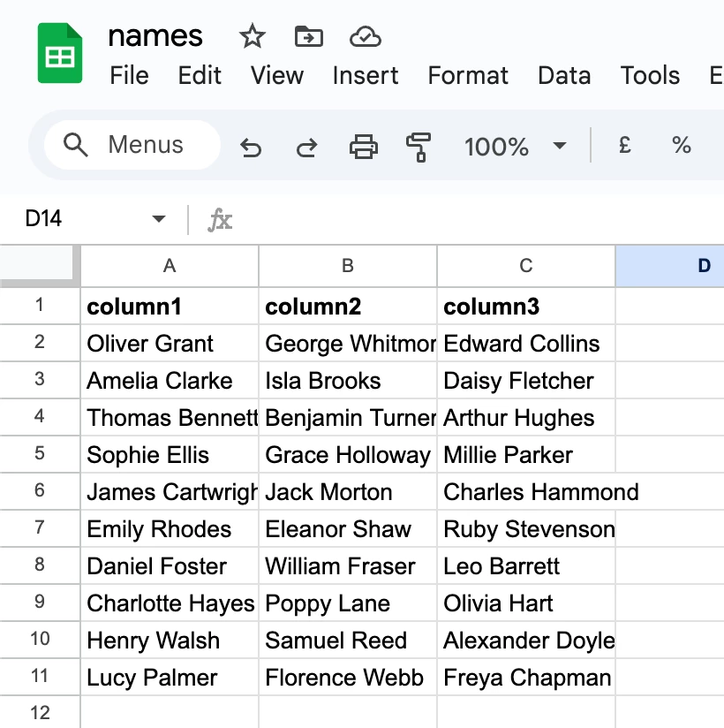
Task: Select the Grace Holloway cell
Action: pos(348,454)
